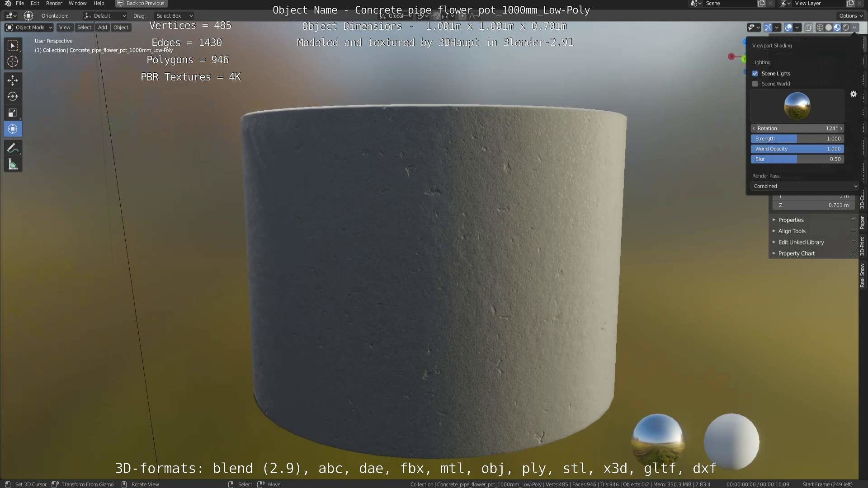This screenshot has width=868, height=488.
Task: Click the HDRI sphere thumbnail preview
Action: [x=797, y=106]
